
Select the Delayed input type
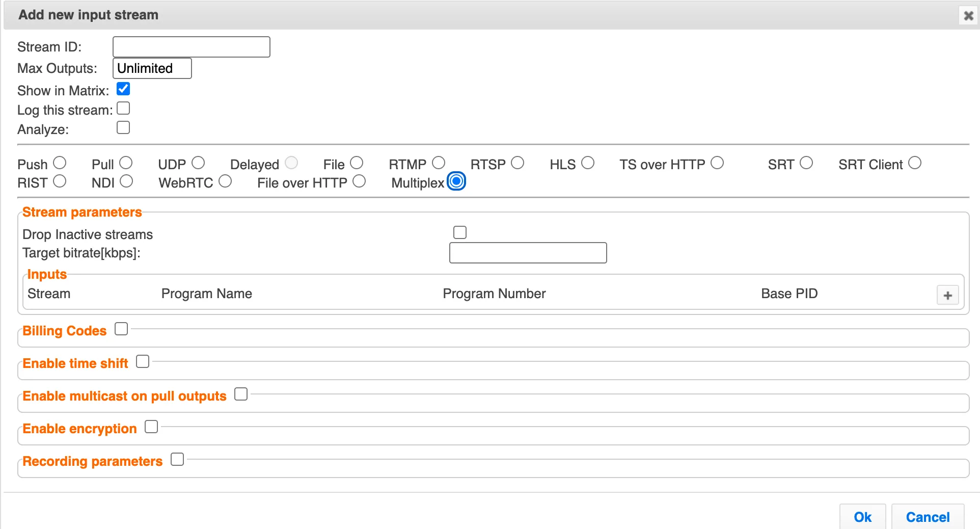[291, 163]
